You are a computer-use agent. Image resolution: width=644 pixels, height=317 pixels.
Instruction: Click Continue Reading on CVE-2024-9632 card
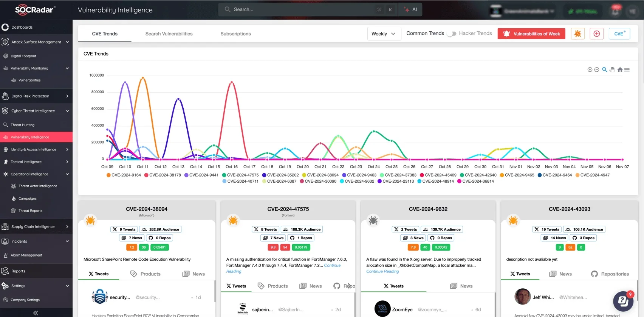pyautogui.click(x=382, y=271)
